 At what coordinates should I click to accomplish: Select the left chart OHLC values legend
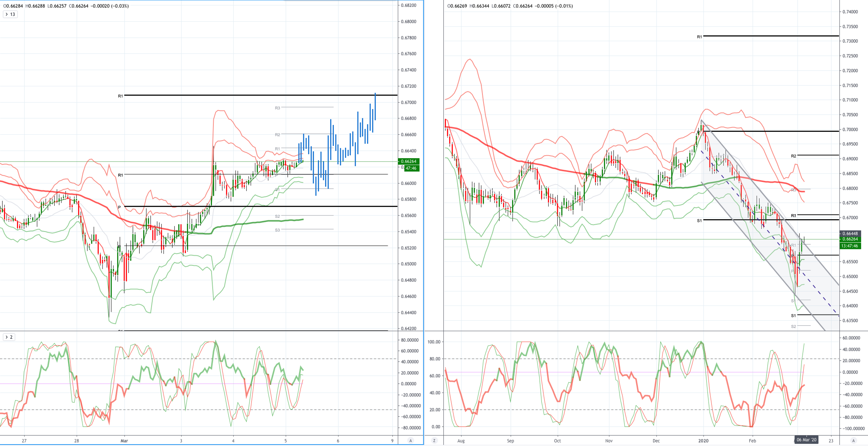tap(66, 6)
